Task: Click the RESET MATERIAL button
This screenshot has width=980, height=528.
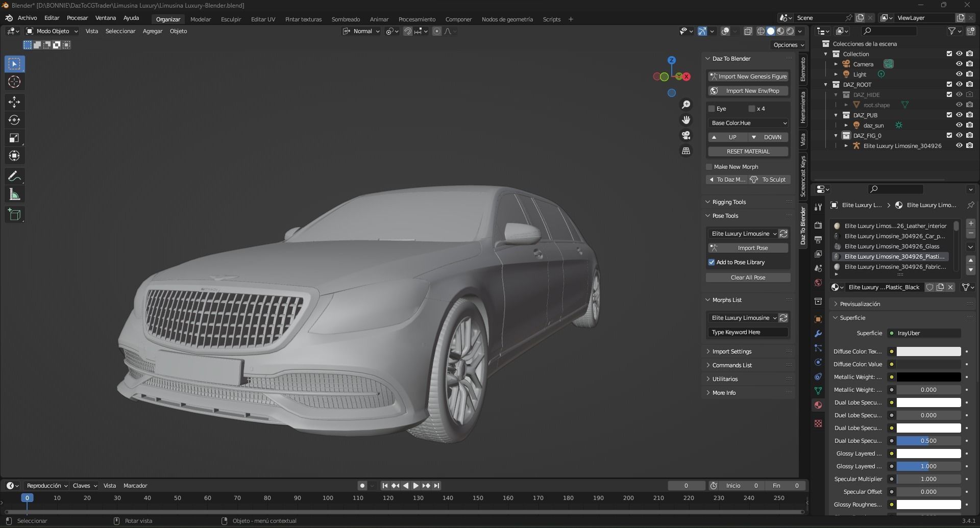Action: click(x=748, y=152)
